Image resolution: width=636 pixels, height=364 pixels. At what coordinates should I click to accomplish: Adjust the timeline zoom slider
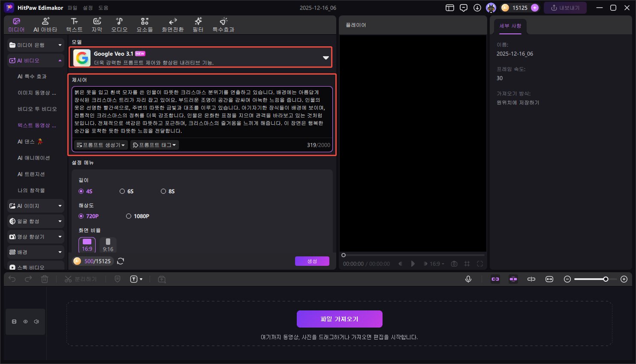pyautogui.click(x=605, y=279)
